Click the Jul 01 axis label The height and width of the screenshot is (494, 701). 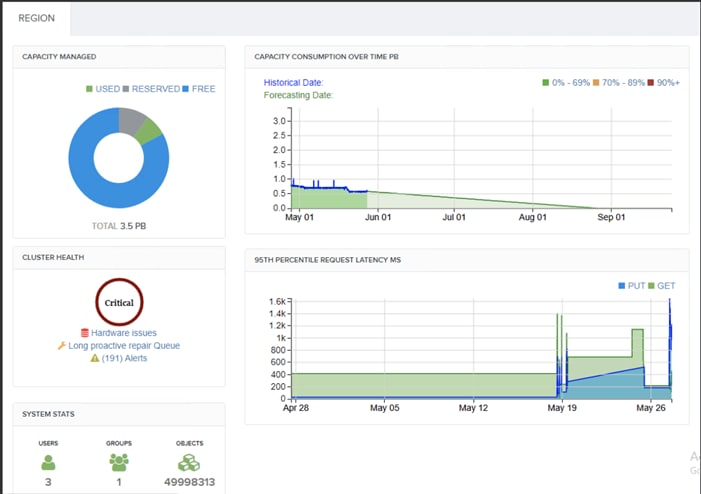(x=454, y=217)
